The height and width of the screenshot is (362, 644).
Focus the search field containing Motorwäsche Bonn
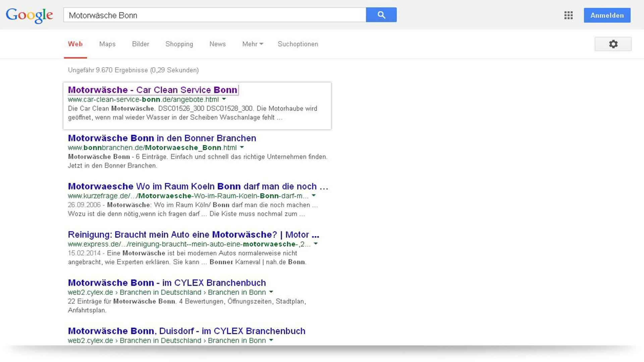[215, 15]
